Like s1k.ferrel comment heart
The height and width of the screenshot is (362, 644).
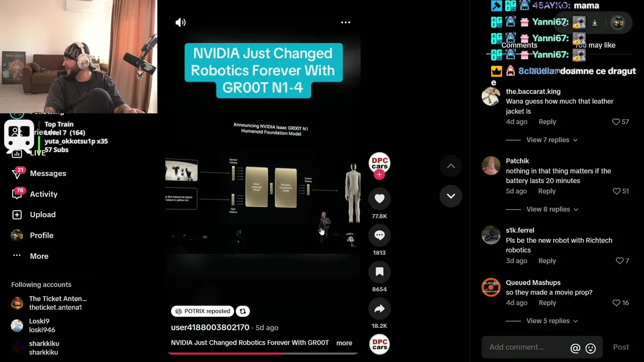pos(619,261)
